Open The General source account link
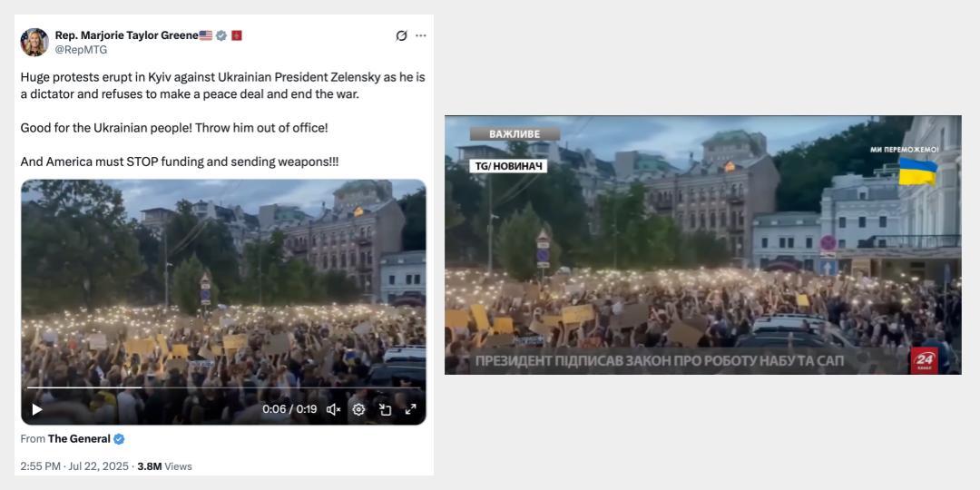This screenshot has height=490, width=980. 79,439
